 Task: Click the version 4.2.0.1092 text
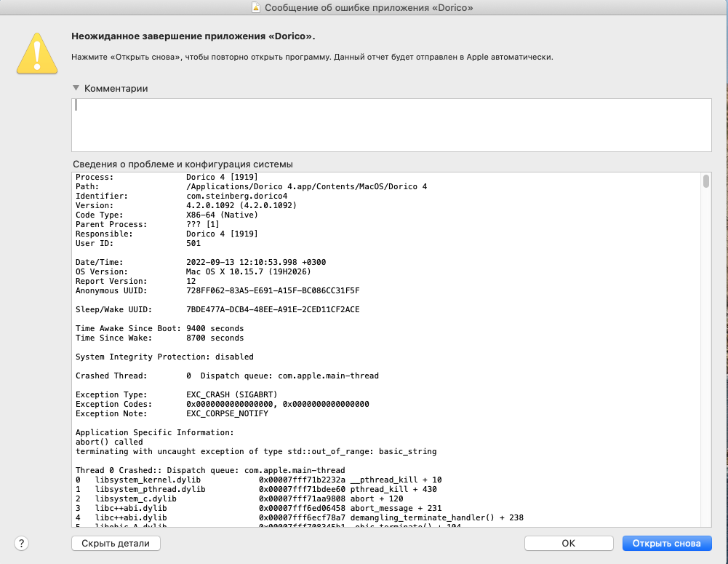(241, 205)
